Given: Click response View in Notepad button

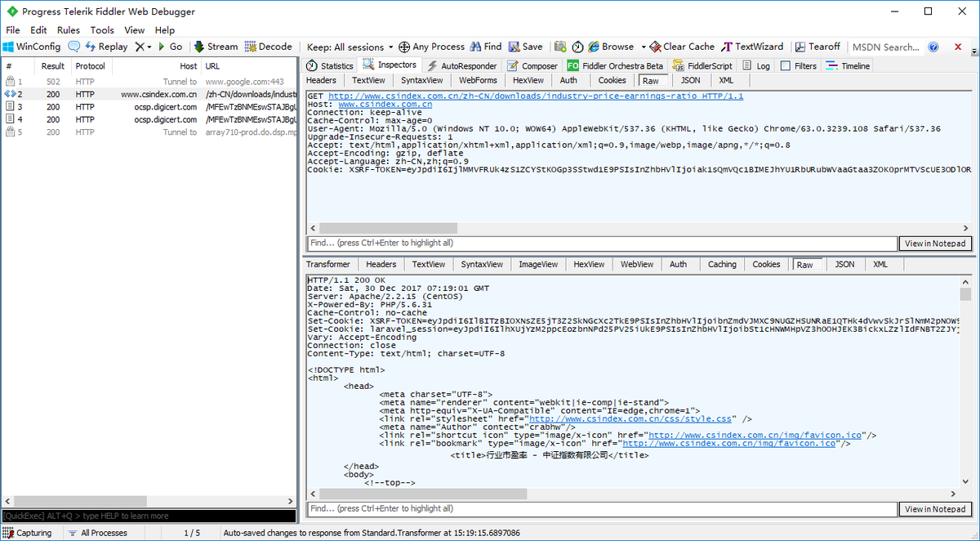Looking at the screenshot, I should pos(935,508).
